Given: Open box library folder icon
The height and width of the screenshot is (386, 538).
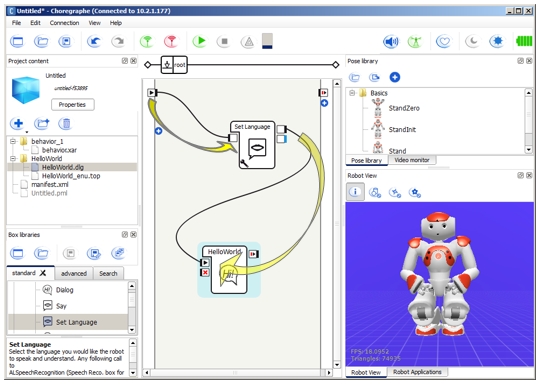Looking at the screenshot, I should point(41,254).
